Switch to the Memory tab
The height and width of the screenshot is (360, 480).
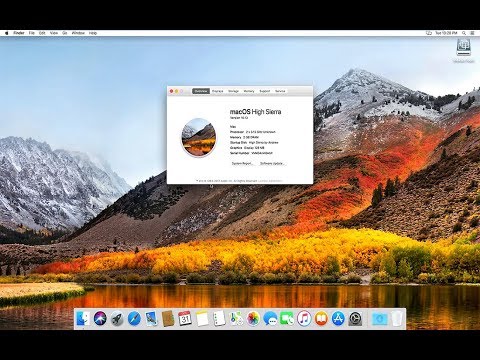point(249,91)
